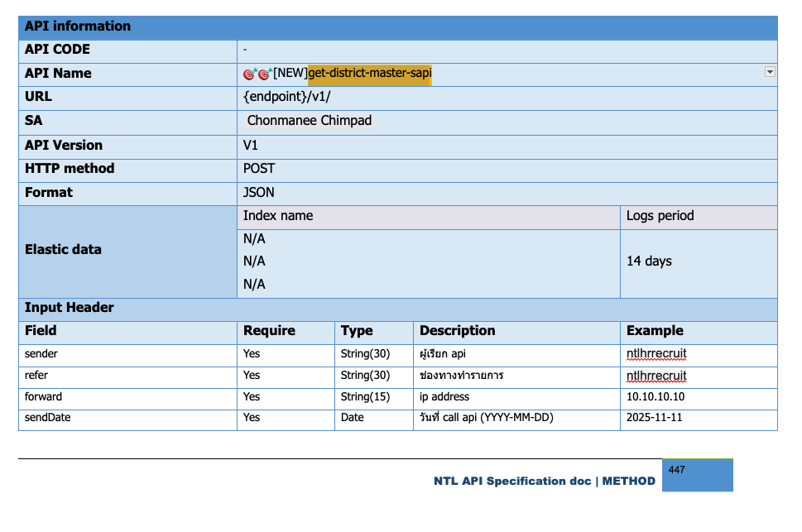Click the sendDate field cell
Image resolution: width=802 pixels, height=532 pixels.
(48, 418)
